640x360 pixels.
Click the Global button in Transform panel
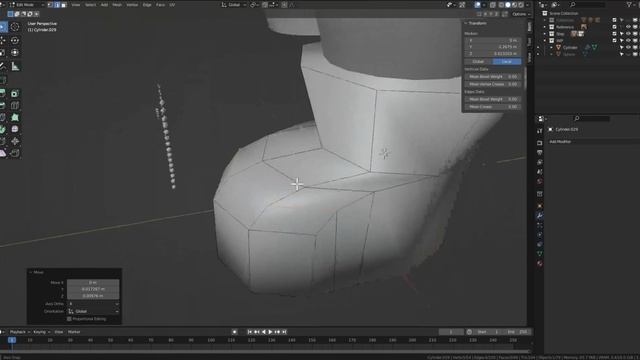click(x=478, y=62)
